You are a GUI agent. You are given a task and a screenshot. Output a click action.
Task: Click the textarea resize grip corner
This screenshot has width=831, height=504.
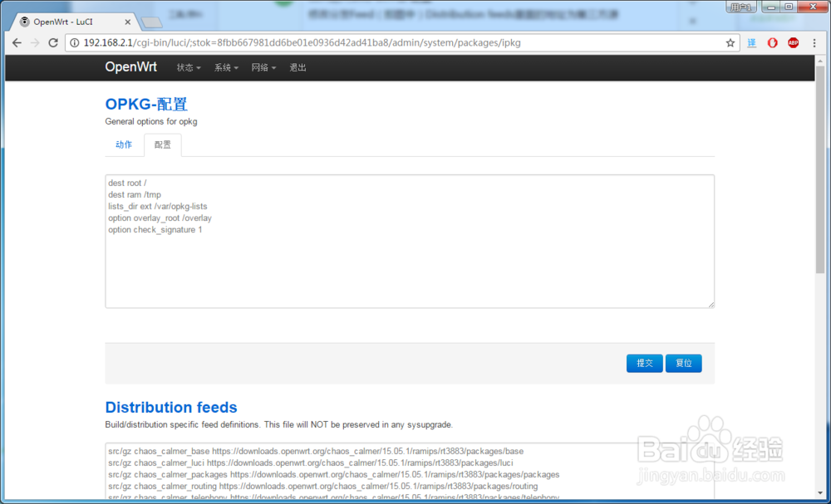[711, 305]
